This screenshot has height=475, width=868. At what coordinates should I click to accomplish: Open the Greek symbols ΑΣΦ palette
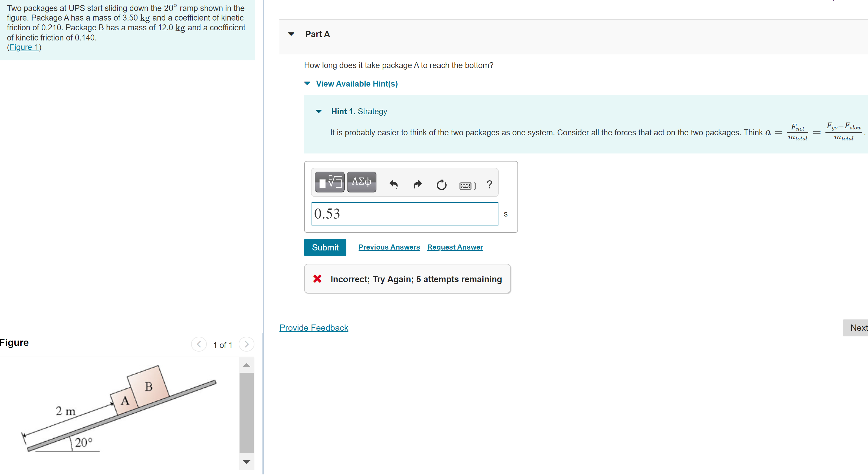pyautogui.click(x=361, y=182)
